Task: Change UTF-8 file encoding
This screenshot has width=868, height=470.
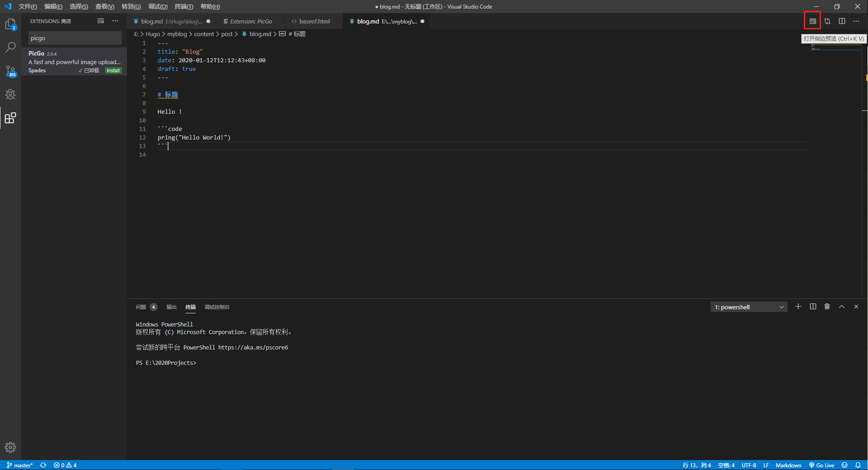Action: (x=749, y=465)
